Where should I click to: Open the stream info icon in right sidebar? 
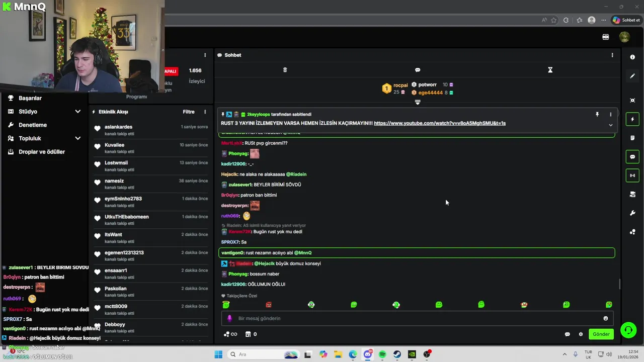(632, 57)
